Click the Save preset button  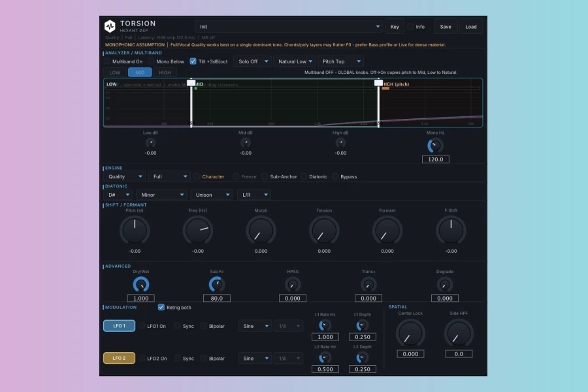click(x=446, y=27)
